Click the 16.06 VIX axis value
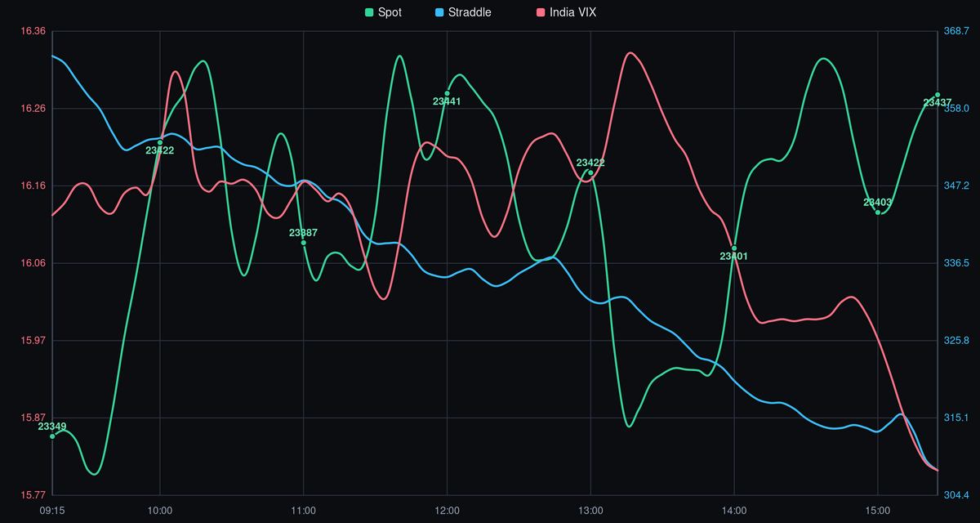Screen dimensions: 980x523 [33, 263]
